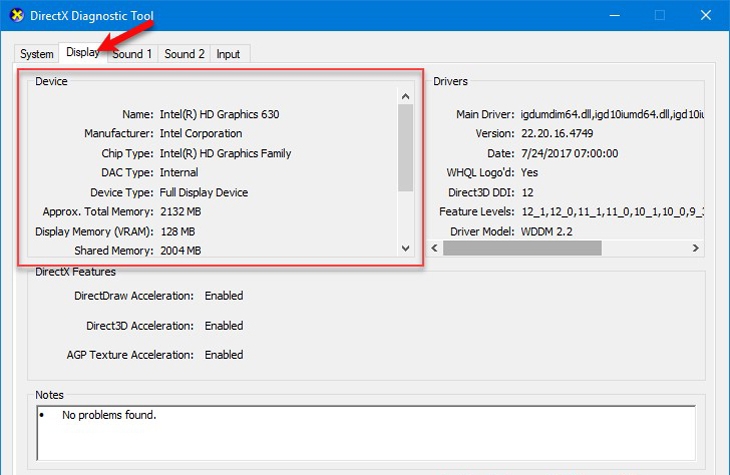Click the 'Feature Levels:' label
This screenshot has height=475, width=730.
[x=477, y=211]
